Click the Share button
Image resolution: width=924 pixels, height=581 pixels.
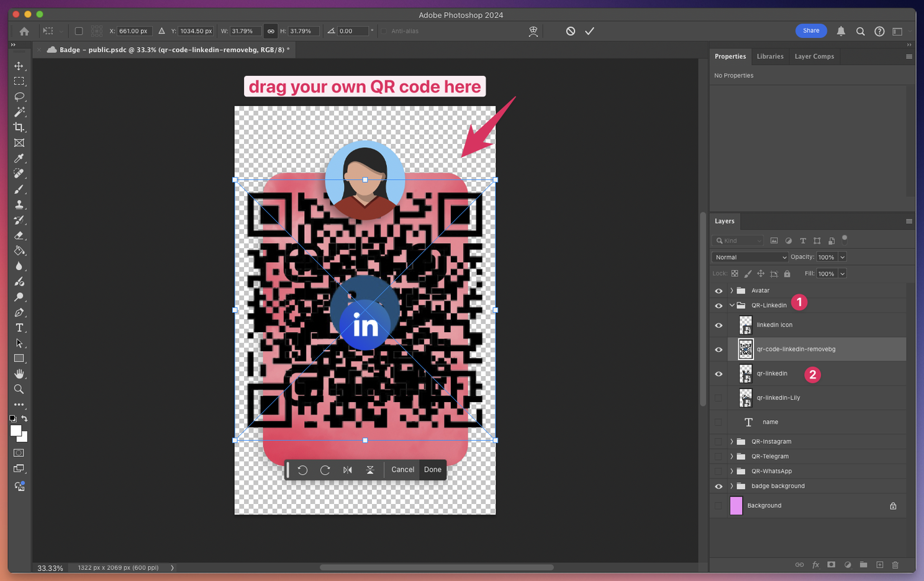pyautogui.click(x=811, y=30)
